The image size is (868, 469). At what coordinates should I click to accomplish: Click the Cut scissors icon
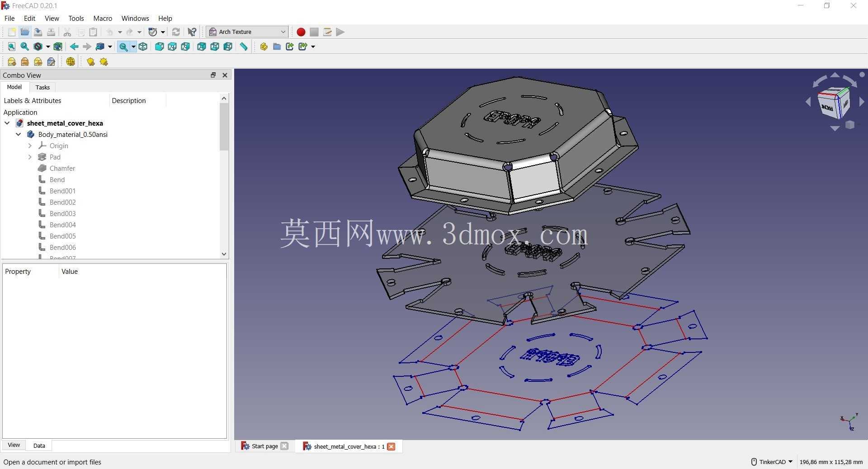pyautogui.click(x=67, y=32)
